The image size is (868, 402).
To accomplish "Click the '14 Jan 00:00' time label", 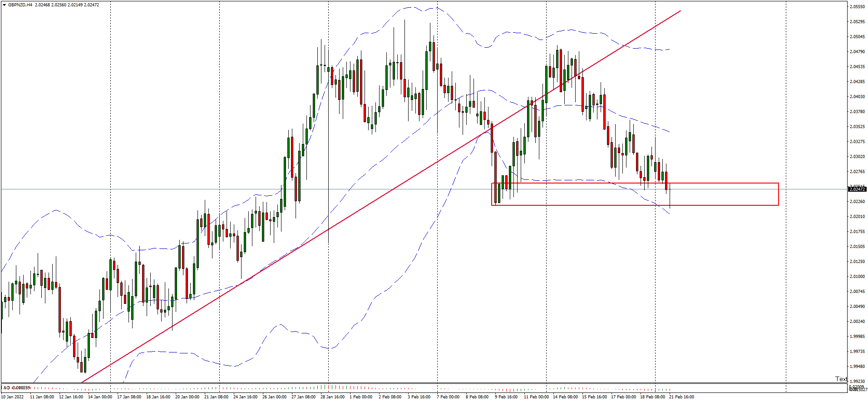I will (x=100, y=397).
